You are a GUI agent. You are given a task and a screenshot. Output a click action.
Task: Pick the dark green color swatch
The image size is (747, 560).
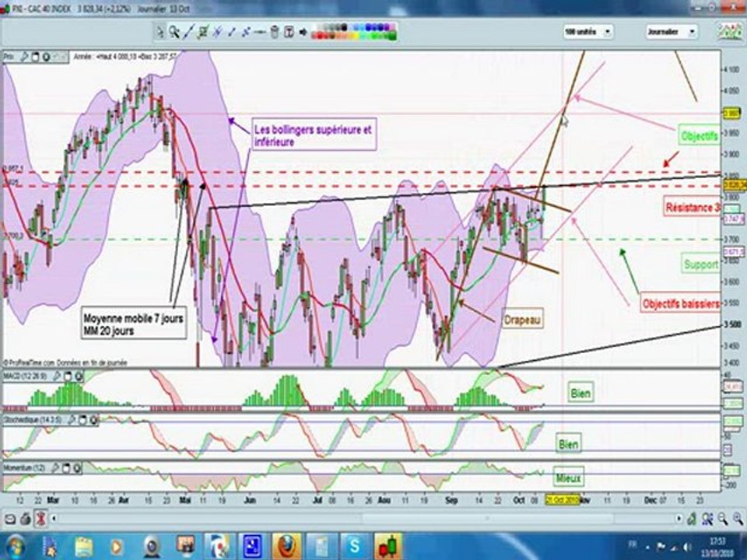click(391, 35)
